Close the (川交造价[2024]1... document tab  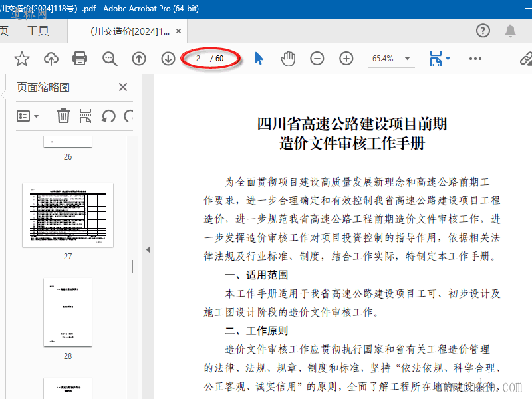[x=178, y=31]
